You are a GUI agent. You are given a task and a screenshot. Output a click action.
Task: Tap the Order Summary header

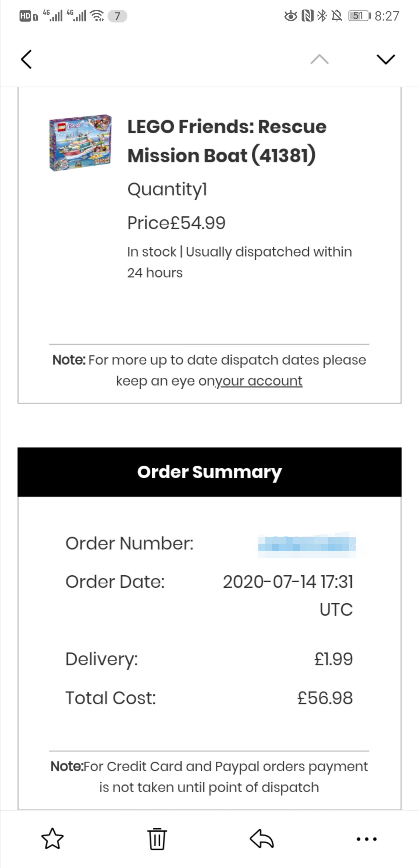[x=209, y=472]
